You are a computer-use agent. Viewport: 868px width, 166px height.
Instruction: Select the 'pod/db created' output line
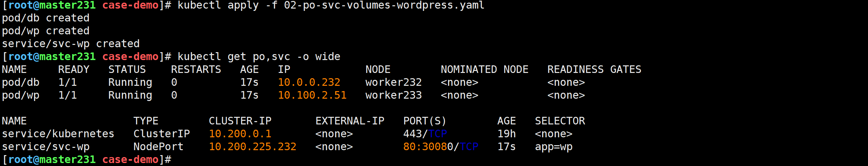point(46,18)
